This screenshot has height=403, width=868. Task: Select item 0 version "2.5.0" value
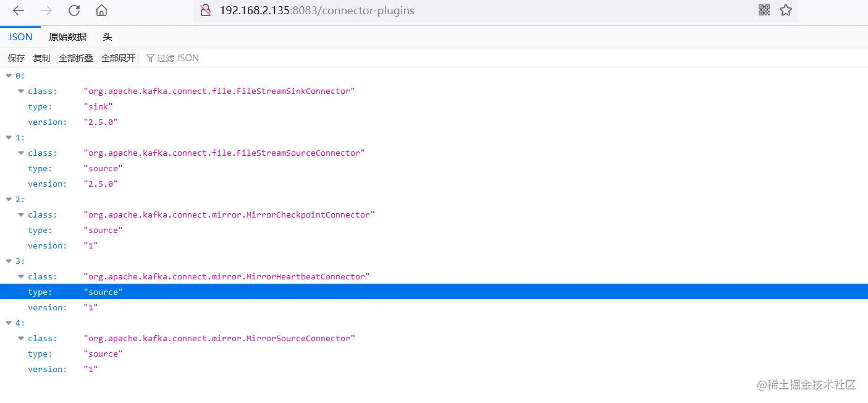click(x=101, y=122)
